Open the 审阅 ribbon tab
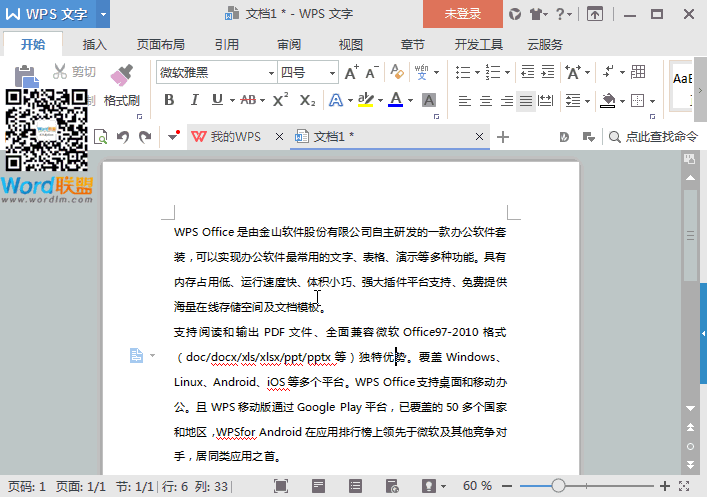The width and height of the screenshot is (707, 497). point(289,45)
